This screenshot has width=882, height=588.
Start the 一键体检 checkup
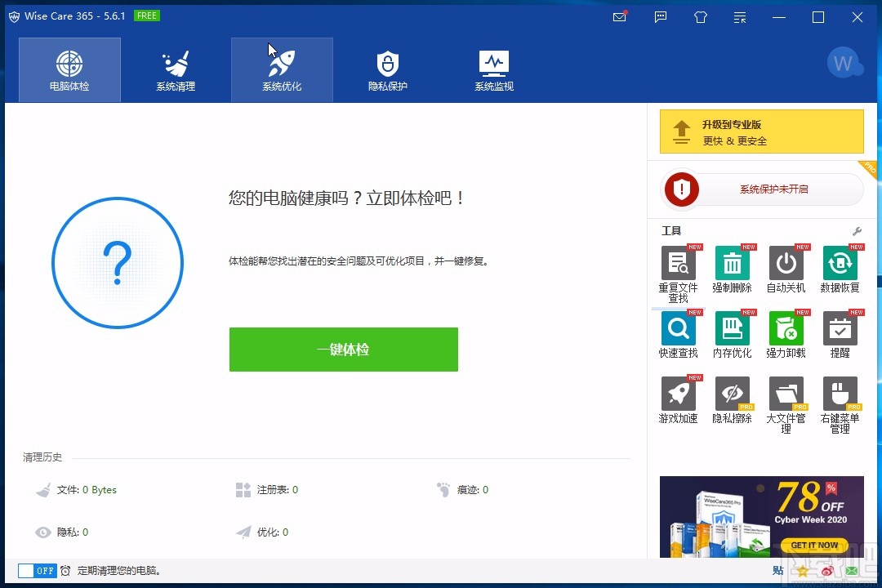(344, 350)
